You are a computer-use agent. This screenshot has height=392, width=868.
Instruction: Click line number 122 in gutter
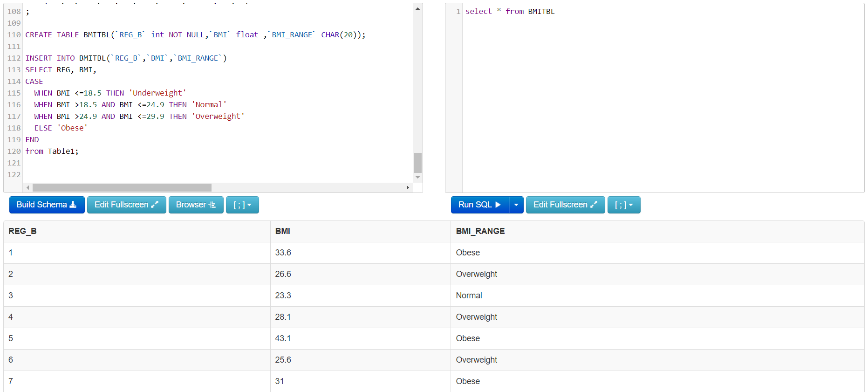[14, 174]
